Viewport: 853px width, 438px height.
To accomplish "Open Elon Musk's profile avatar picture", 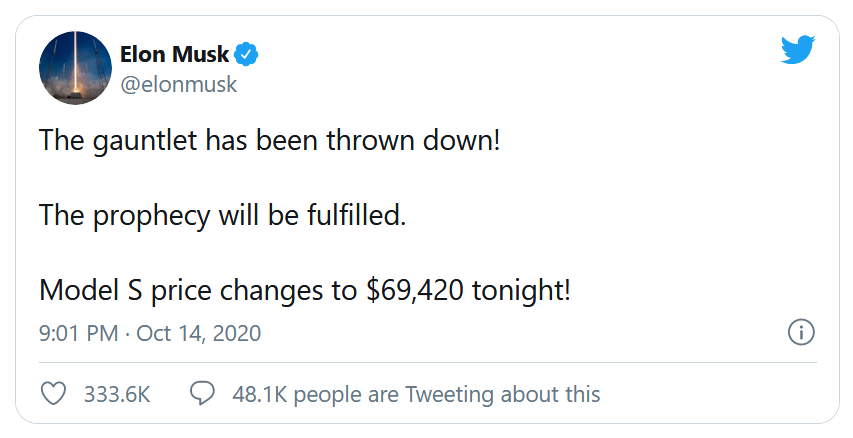I will pyautogui.click(x=75, y=67).
